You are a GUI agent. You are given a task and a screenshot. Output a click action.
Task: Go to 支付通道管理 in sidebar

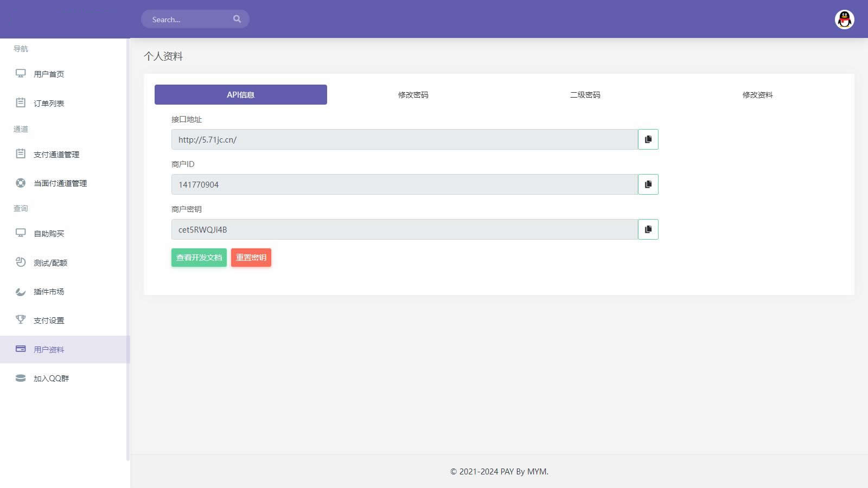click(x=56, y=155)
